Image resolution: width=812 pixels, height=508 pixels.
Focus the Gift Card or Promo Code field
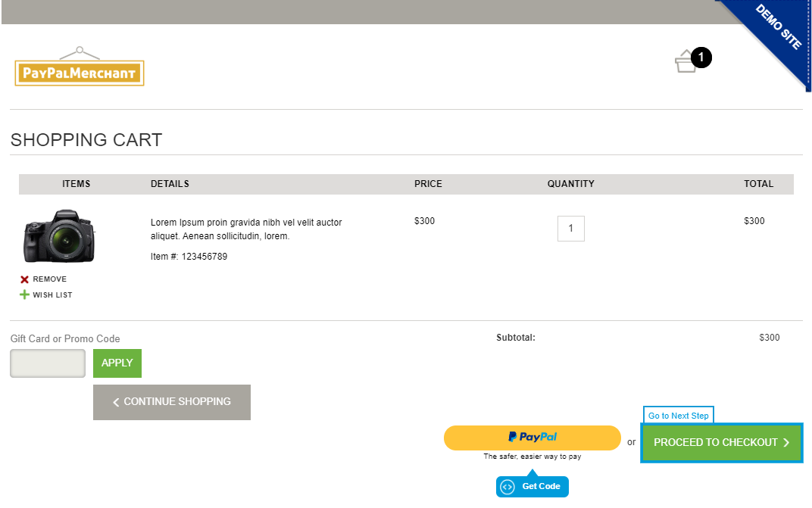[48, 363]
